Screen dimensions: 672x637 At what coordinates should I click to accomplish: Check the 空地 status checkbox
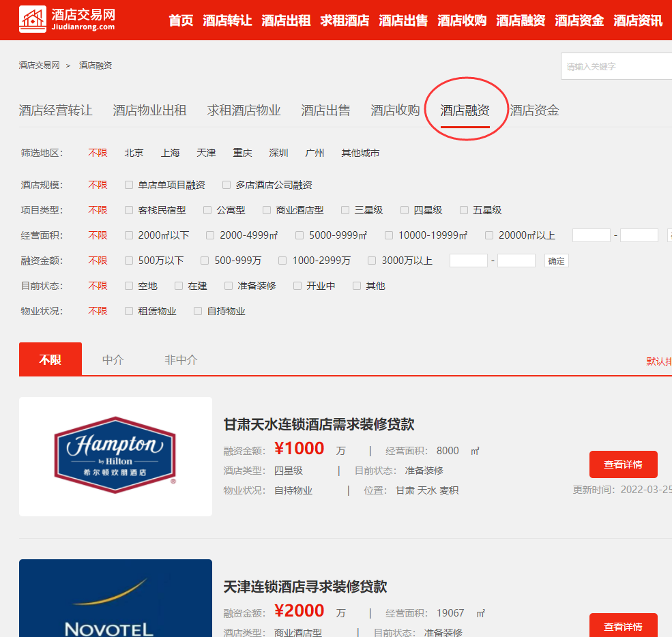128,286
